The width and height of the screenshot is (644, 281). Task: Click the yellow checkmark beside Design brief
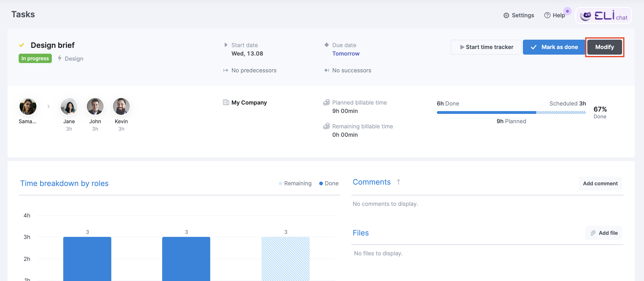click(22, 45)
